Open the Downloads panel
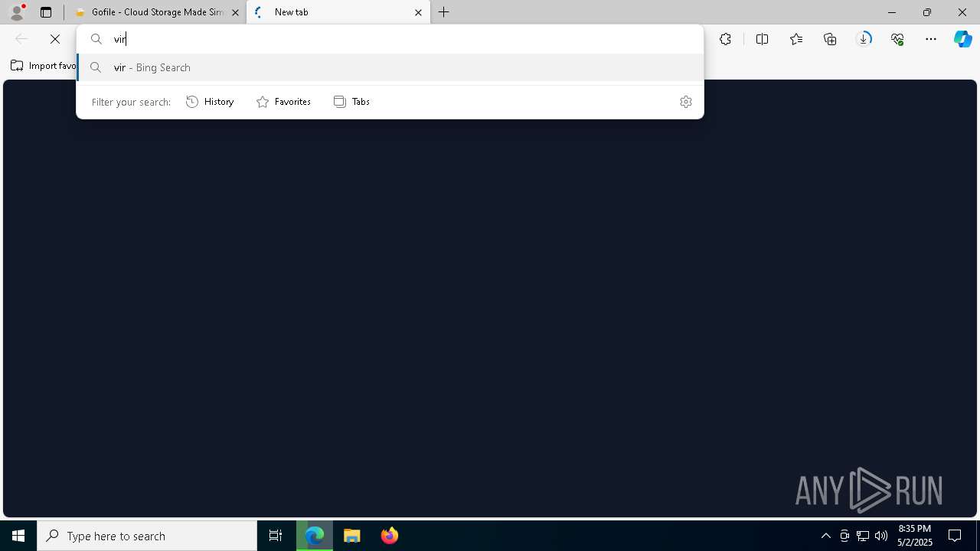This screenshot has height=551, width=980. [x=864, y=39]
